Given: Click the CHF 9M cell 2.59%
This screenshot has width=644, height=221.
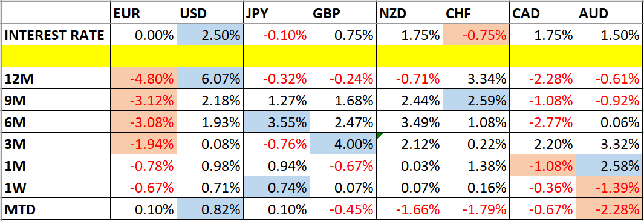Looking at the screenshot, I should (x=476, y=100).
